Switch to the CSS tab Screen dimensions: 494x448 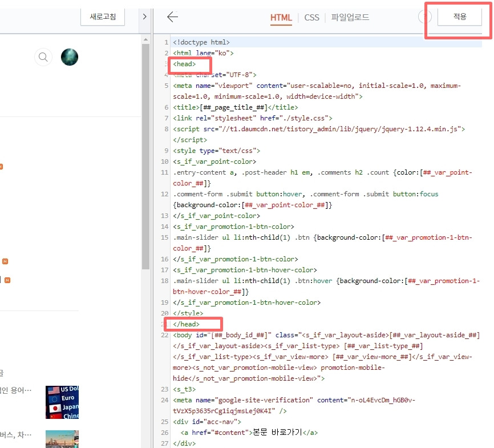click(311, 17)
